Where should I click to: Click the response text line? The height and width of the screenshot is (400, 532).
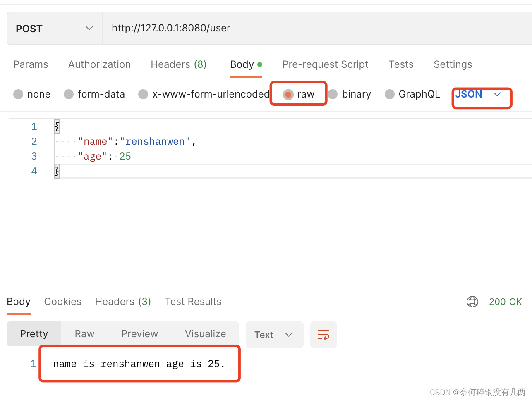139,364
